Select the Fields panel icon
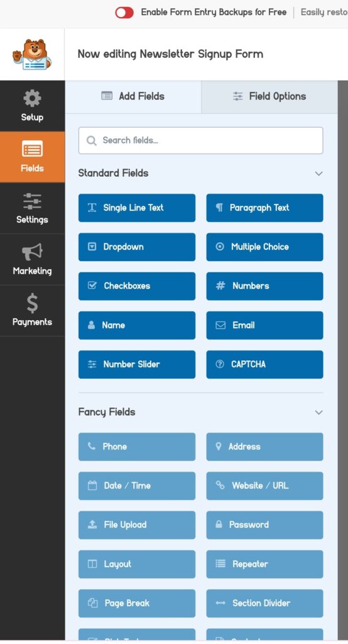The width and height of the screenshot is (348, 644). [32, 157]
